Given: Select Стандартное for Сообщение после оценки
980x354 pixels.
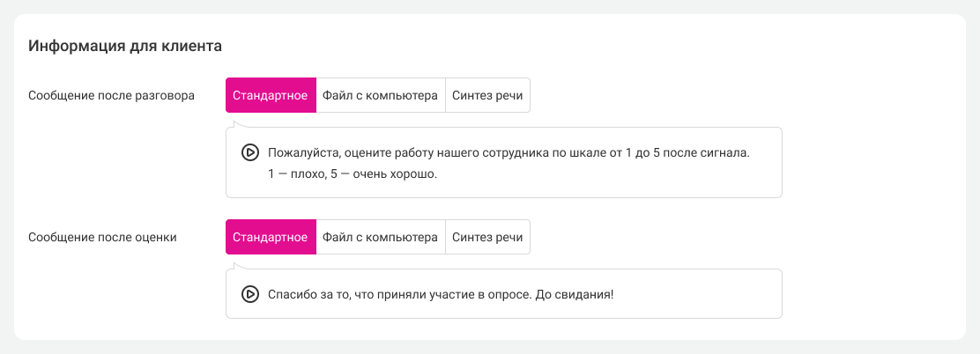Looking at the screenshot, I should pyautogui.click(x=270, y=237).
